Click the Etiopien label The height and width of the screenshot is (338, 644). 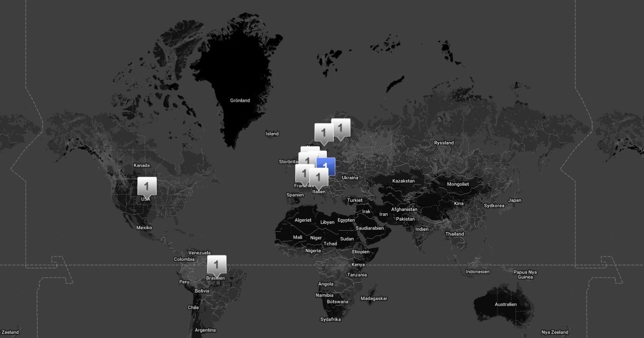pyautogui.click(x=361, y=252)
